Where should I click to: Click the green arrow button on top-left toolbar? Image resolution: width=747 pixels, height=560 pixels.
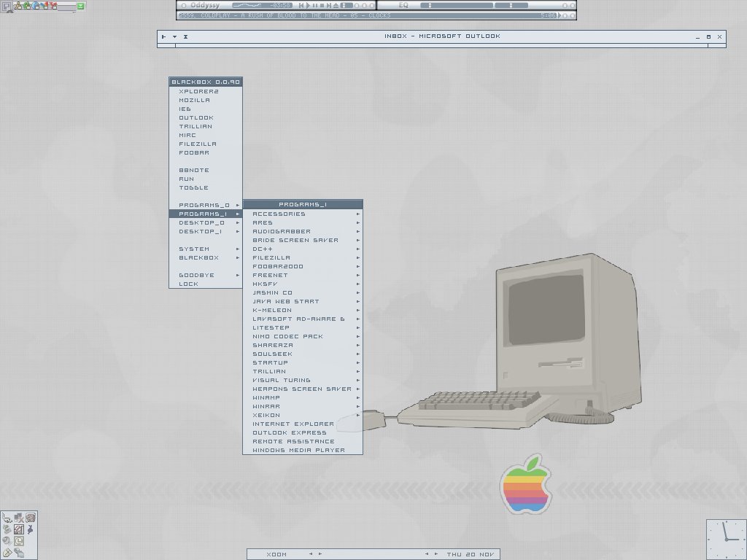80,6
